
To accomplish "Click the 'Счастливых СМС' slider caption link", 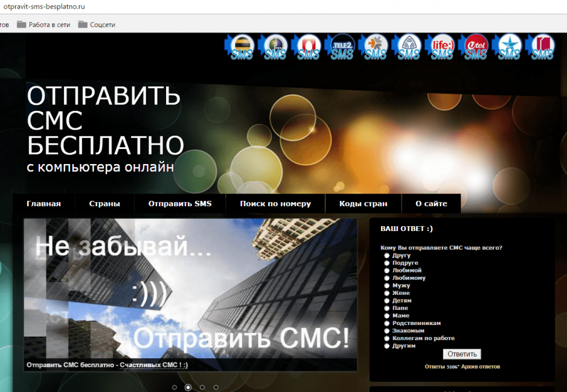I will pyautogui.click(x=153, y=365).
